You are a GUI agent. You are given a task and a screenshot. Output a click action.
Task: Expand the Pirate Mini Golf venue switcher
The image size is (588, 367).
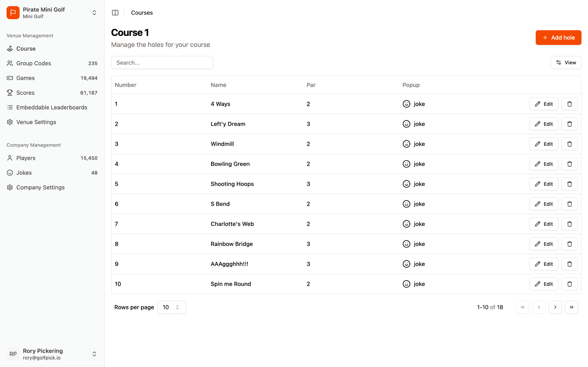coord(94,13)
